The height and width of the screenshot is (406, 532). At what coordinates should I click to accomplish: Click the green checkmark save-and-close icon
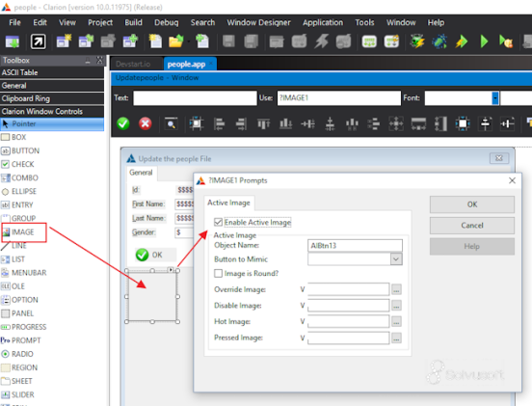tap(123, 123)
